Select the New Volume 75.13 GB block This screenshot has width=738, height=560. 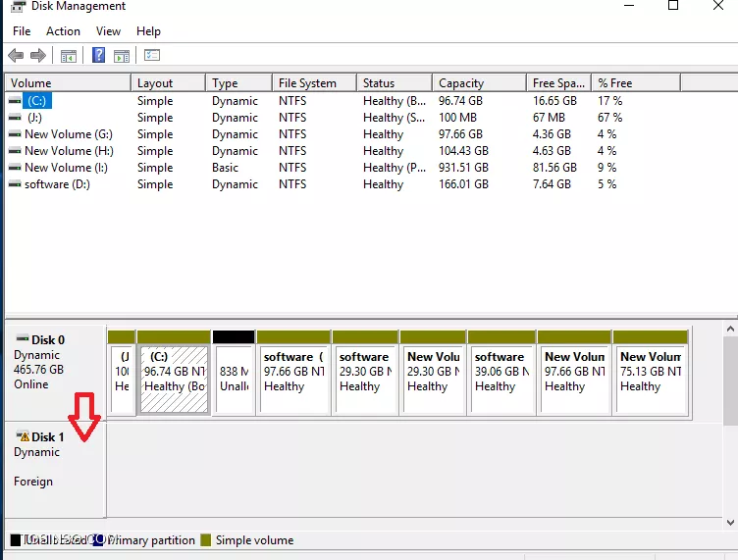pyautogui.click(x=651, y=373)
